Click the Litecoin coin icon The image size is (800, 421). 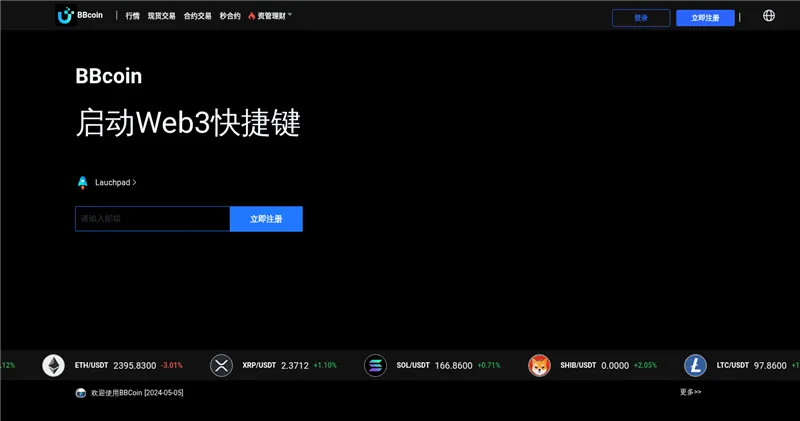coord(695,365)
